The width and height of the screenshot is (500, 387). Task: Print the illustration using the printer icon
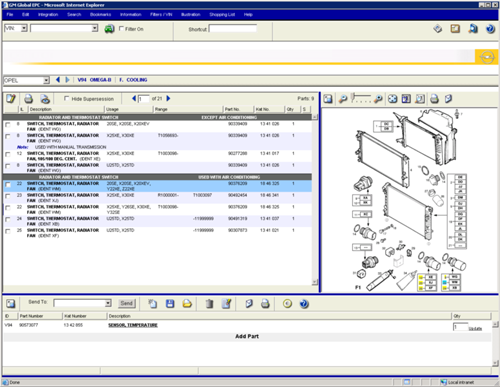434,99
